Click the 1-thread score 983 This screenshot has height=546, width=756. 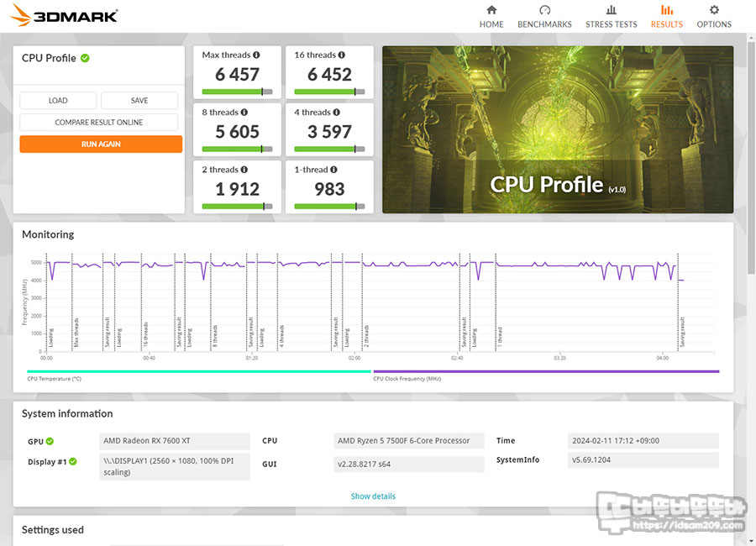click(x=330, y=189)
